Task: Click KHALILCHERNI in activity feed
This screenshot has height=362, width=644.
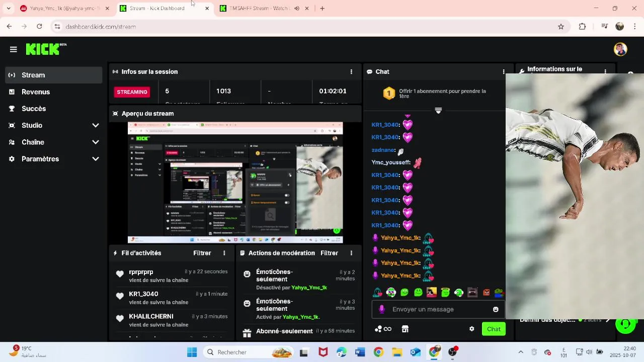Action: tap(151, 316)
